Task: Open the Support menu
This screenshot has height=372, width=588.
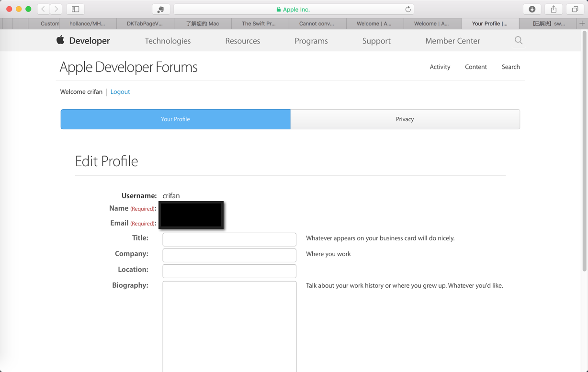Action: [x=376, y=41]
